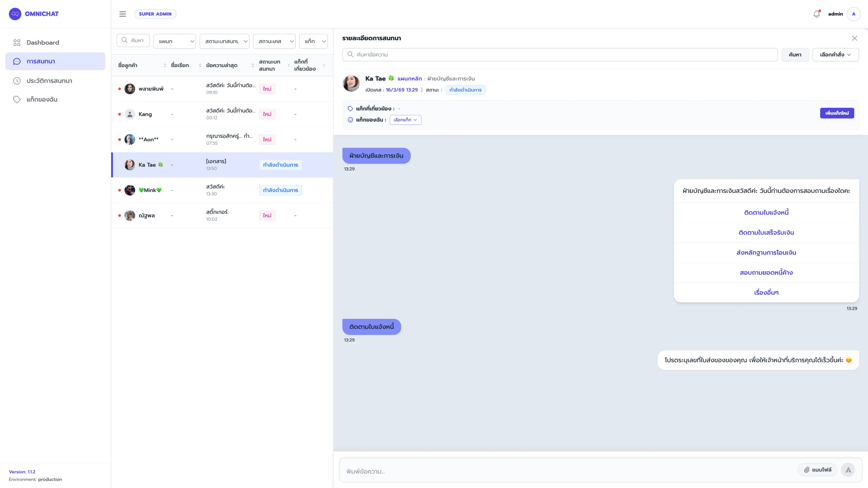
Task: Open the เลือกคำสั่ง command dropdown
Action: pos(835,55)
